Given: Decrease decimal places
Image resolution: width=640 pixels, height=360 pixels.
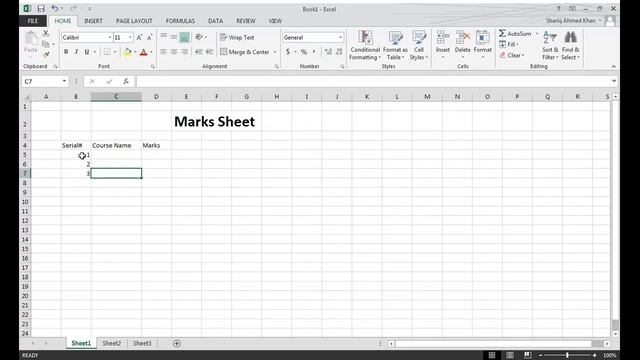Looking at the screenshot, I should coord(339,52).
